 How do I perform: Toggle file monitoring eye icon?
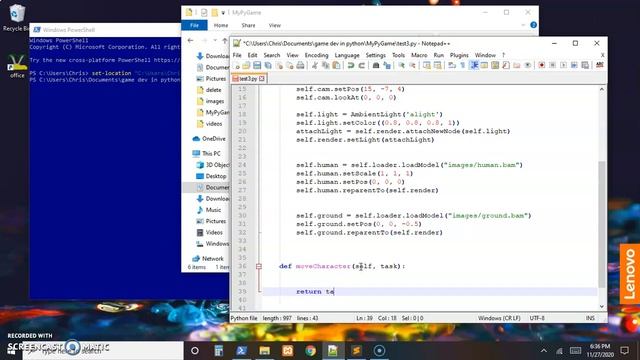tap(528, 65)
